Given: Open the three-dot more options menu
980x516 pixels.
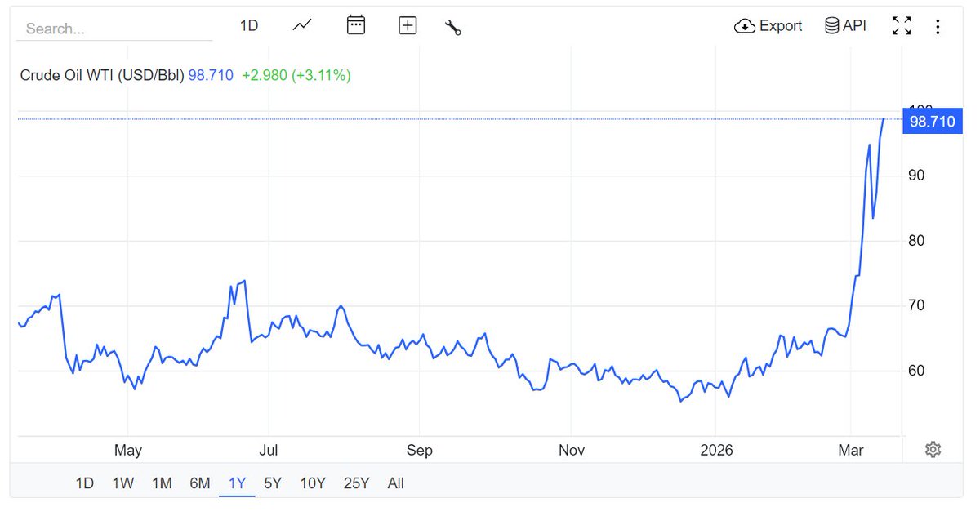Looking at the screenshot, I should (x=938, y=26).
